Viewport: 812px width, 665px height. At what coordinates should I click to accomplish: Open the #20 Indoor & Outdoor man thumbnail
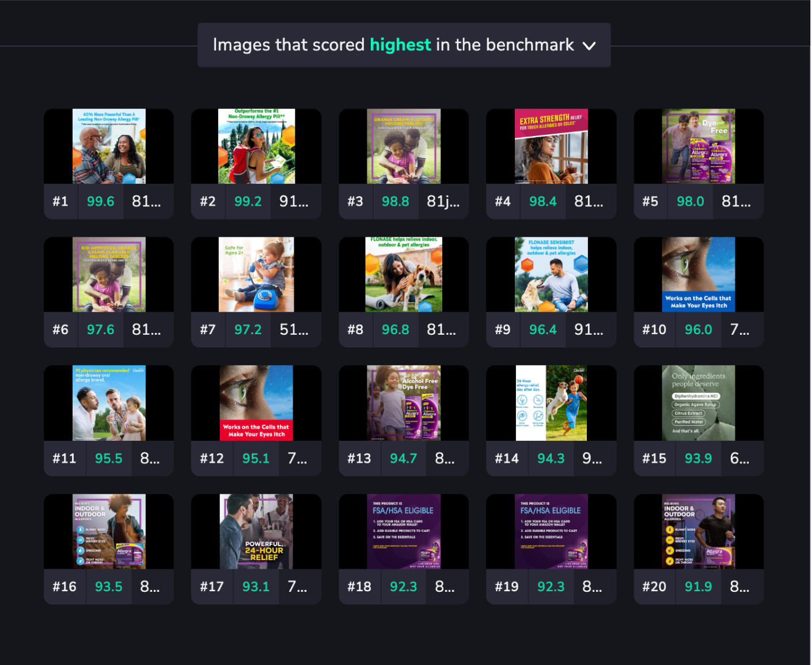pos(699,532)
